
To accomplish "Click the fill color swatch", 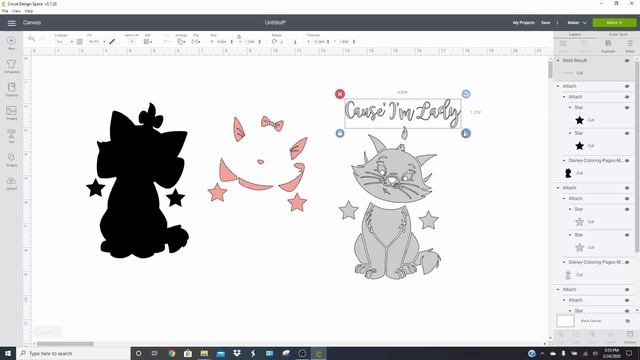I will coord(112,42).
